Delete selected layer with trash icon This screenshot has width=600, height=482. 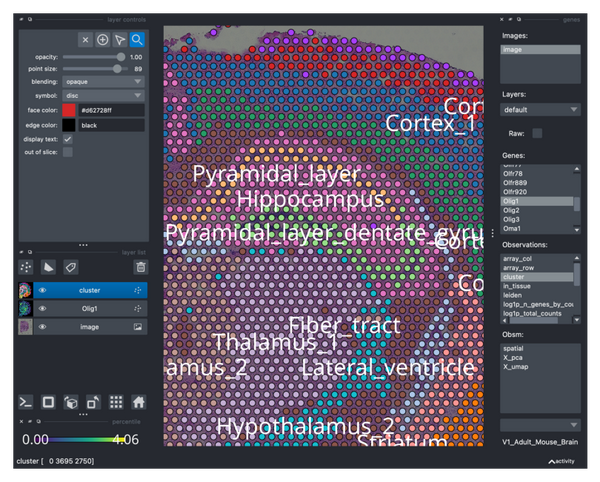tap(141, 267)
